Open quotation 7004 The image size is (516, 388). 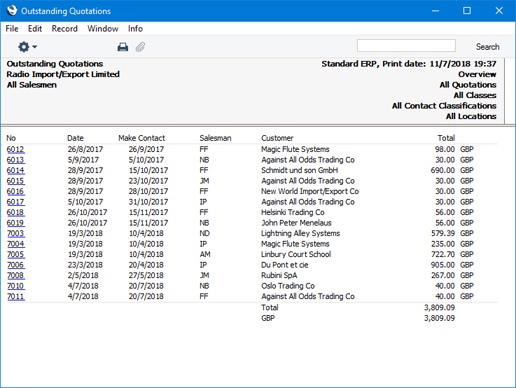click(16, 244)
